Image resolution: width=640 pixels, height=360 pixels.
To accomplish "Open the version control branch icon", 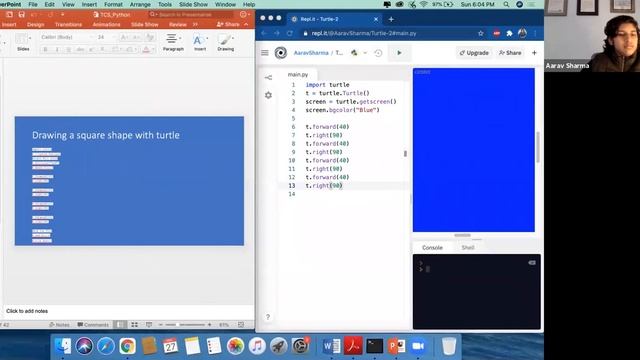I will click(x=268, y=78).
